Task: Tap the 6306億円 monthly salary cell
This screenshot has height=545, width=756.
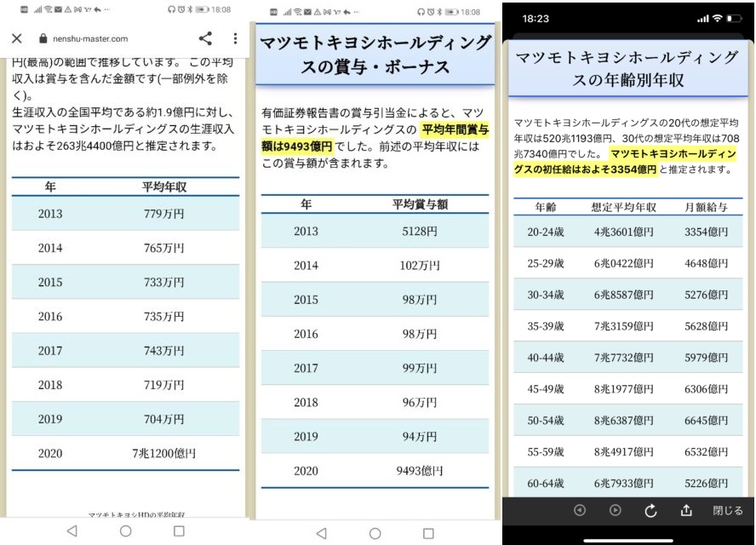Action: pyautogui.click(x=707, y=388)
